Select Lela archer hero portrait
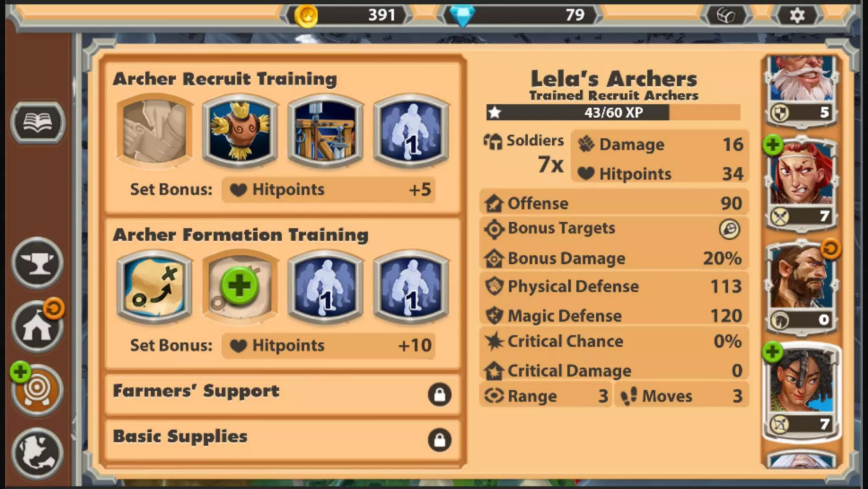The height and width of the screenshot is (489, 868). [801, 391]
